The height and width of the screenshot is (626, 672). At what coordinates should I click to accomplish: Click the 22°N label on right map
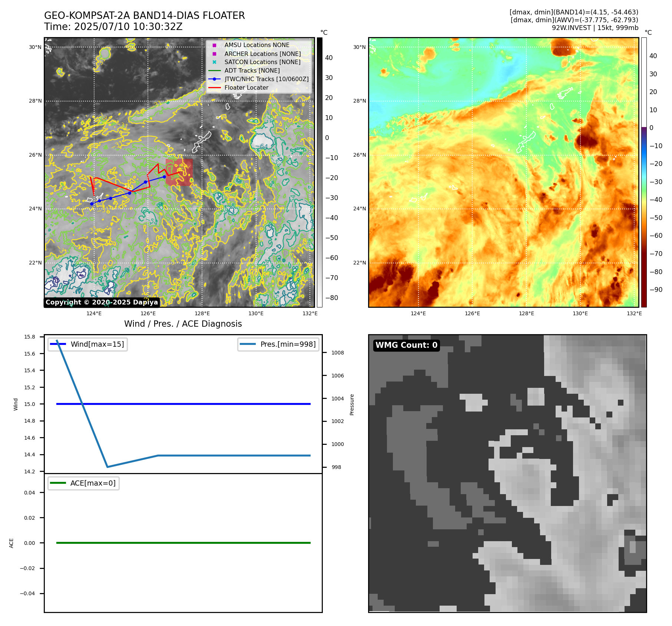click(x=360, y=263)
